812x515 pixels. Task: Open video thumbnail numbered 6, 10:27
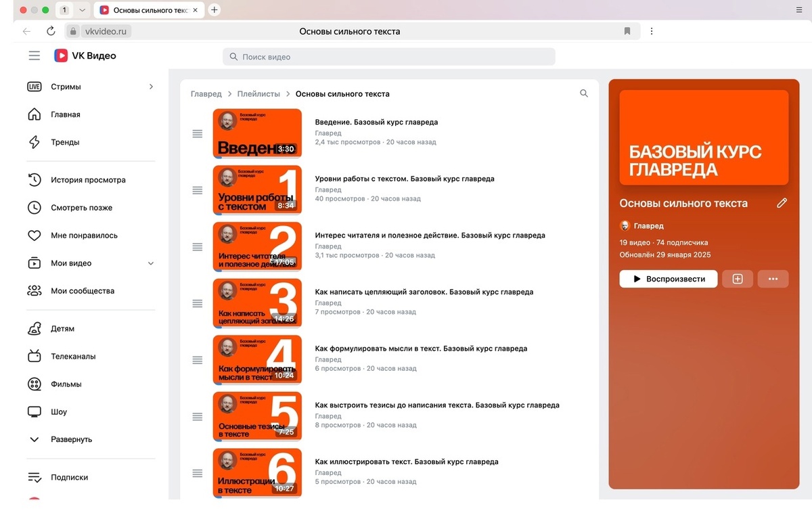click(257, 473)
